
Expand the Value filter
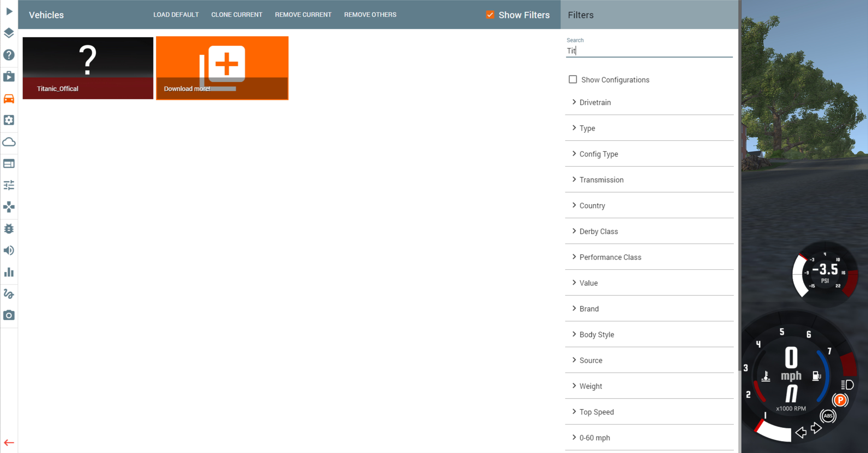pyautogui.click(x=649, y=283)
